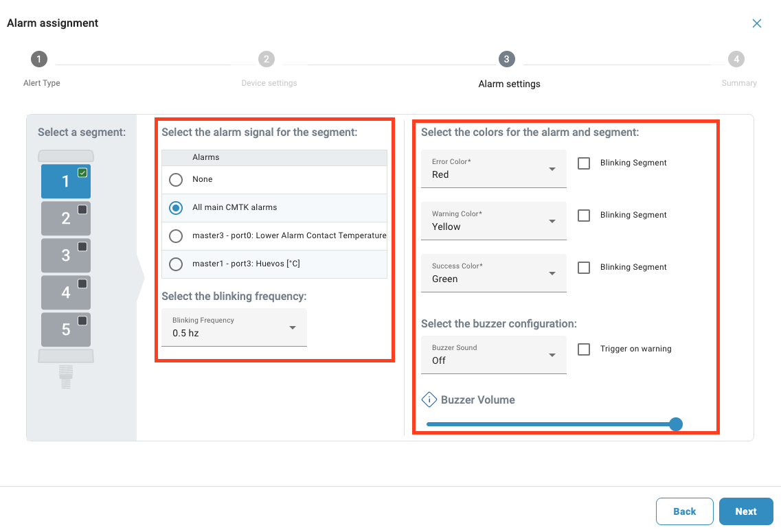781x532 pixels.
Task: Select the None alarm radio option
Action: tap(176, 180)
